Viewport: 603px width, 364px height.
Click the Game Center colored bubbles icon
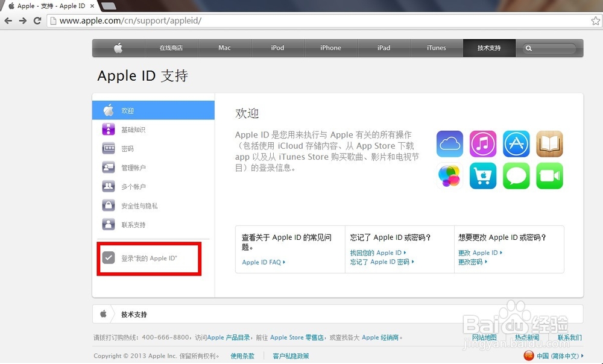[450, 176]
